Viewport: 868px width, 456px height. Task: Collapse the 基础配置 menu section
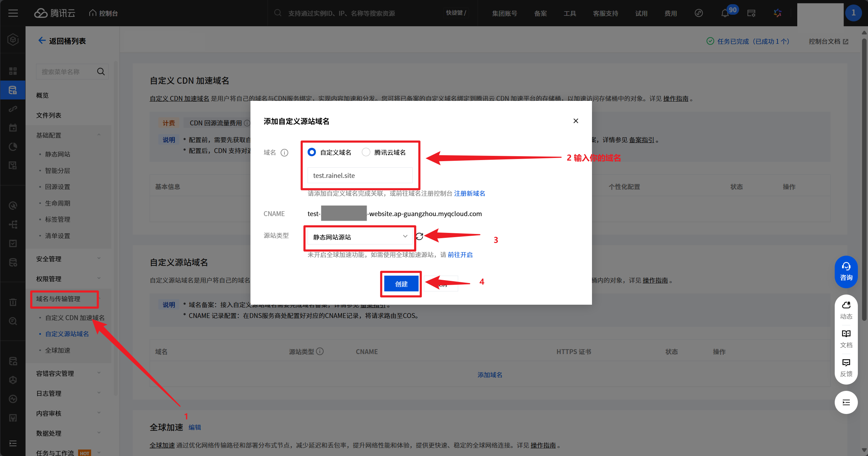click(99, 135)
